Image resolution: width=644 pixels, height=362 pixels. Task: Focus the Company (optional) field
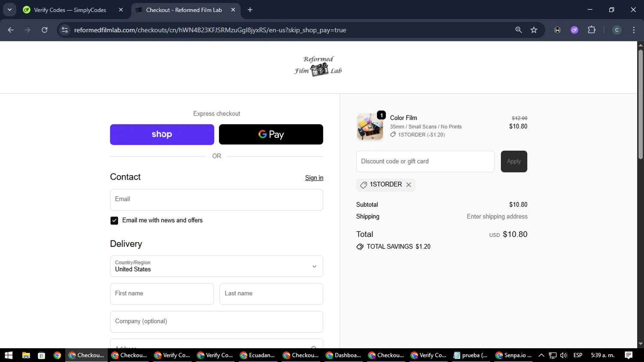pyautogui.click(x=216, y=322)
